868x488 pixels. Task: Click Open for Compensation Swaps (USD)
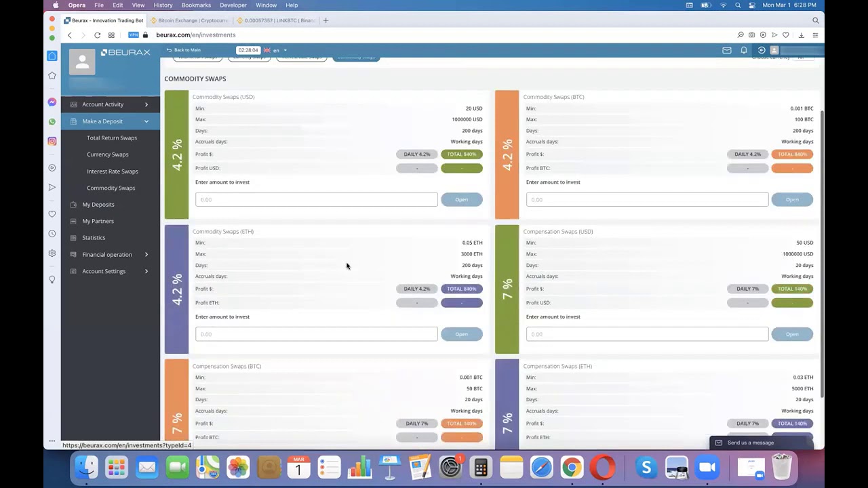792,334
